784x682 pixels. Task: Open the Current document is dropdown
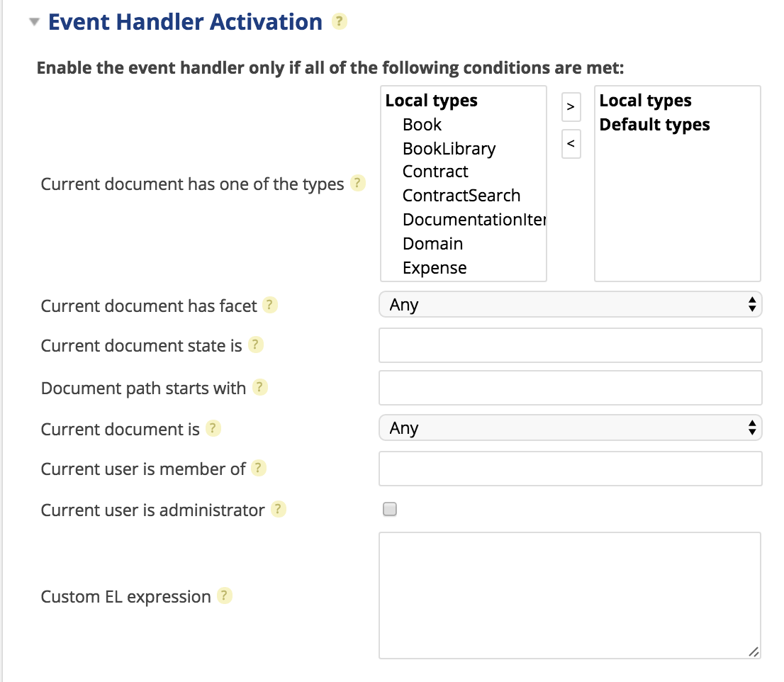570,427
